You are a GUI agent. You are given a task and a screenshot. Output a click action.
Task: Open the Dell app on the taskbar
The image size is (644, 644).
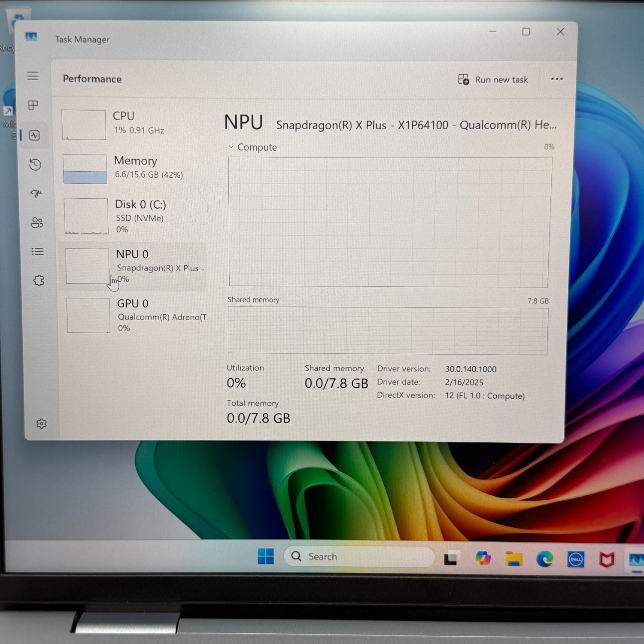[575, 559]
